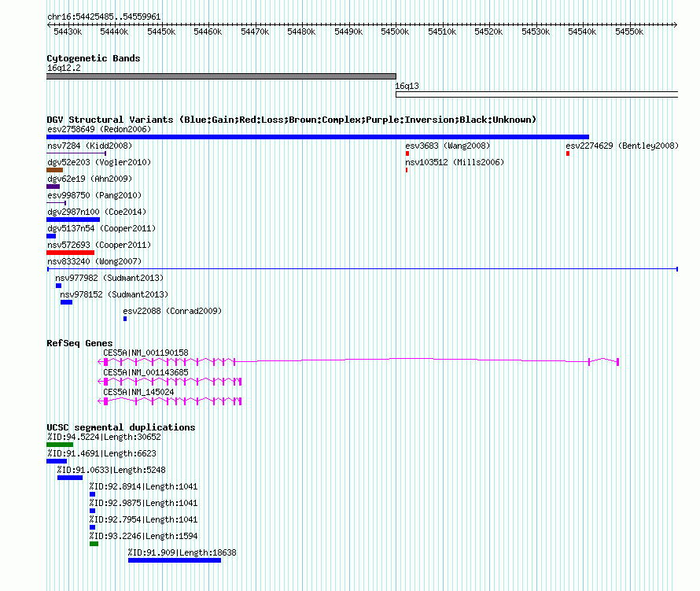The image size is (700, 591).
Task: Select the esv2758649 (Redon2006) variant bar
Action: pos(318,137)
